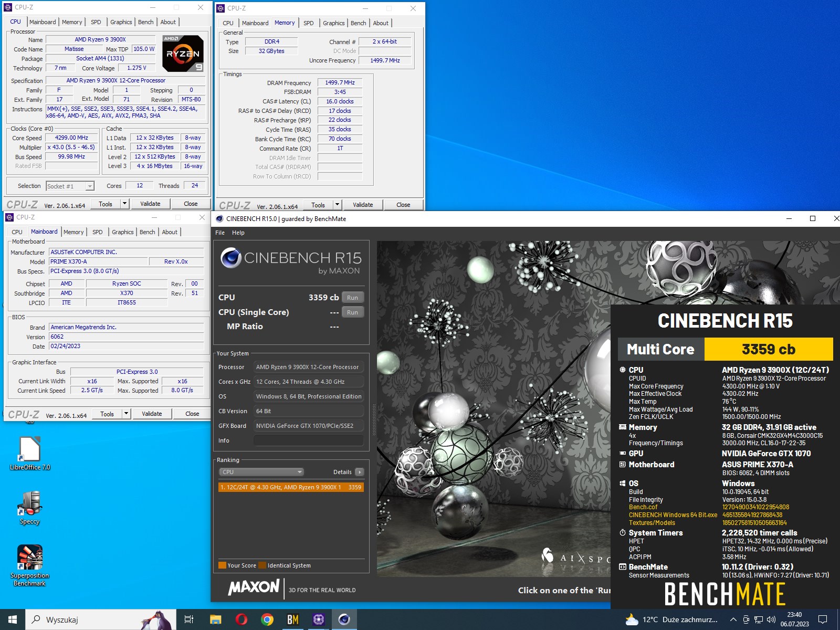Run the CPU Single Core benchmark
The height and width of the screenshot is (630, 840).
(352, 312)
